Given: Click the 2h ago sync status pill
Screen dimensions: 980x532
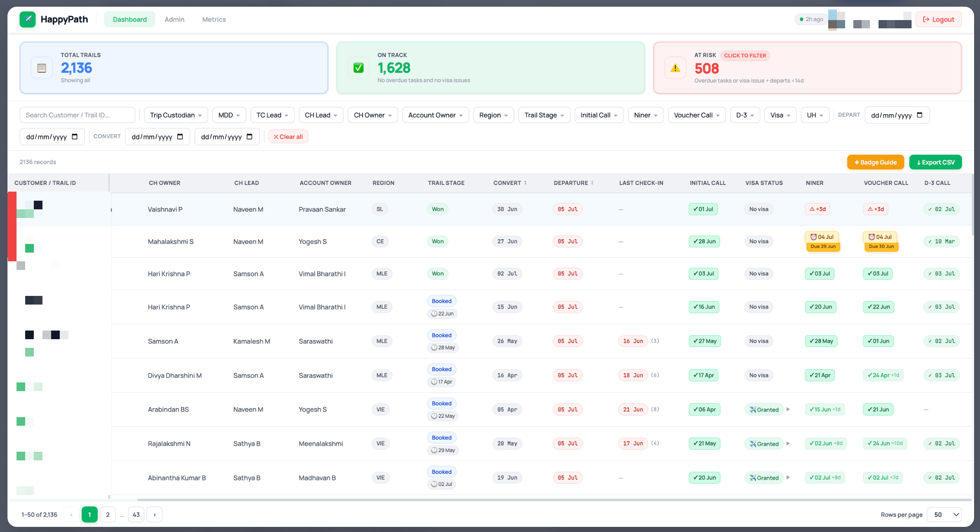Looking at the screenshot, I should click(x=811, y=19).
